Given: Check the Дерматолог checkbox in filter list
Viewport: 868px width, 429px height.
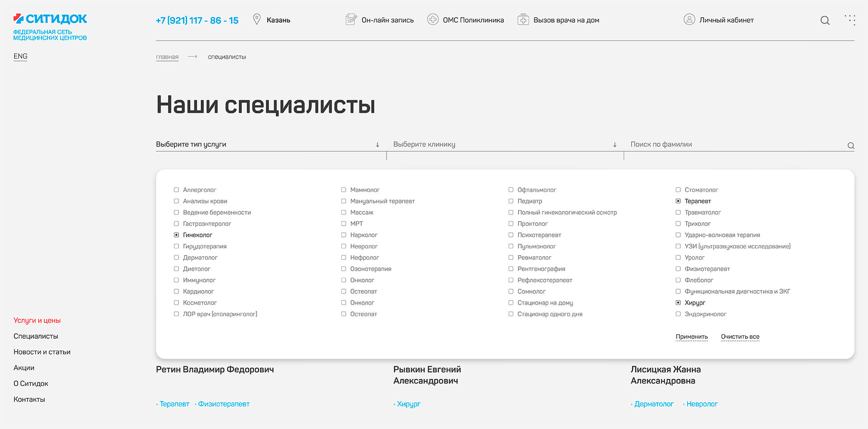Looking at the screenshot, I should tap(176, 257).
